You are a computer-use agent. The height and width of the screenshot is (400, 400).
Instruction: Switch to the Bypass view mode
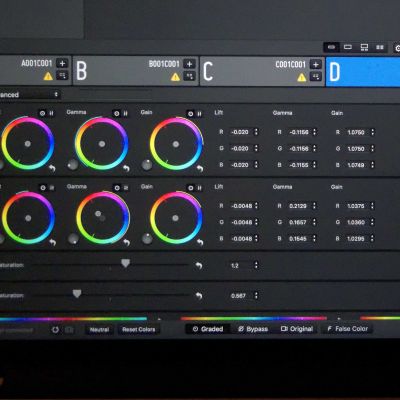pyautogui.click(x=253, y=329)
